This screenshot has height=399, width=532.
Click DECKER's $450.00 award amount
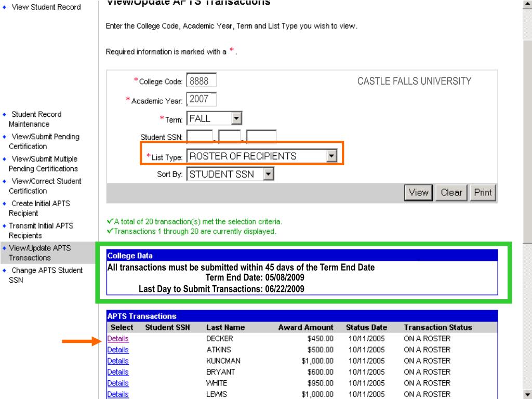point(320,339)
